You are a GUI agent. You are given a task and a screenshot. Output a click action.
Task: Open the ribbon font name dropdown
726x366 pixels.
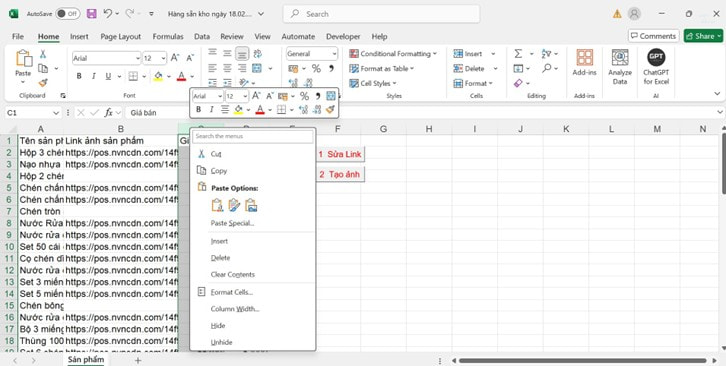point(138,58)
